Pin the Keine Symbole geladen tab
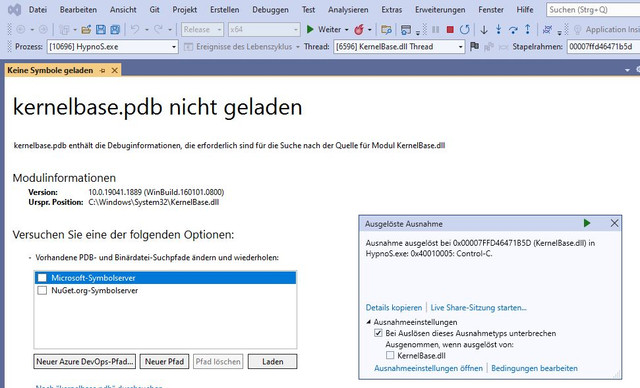The image size is (640, 388). pos(102,71)
